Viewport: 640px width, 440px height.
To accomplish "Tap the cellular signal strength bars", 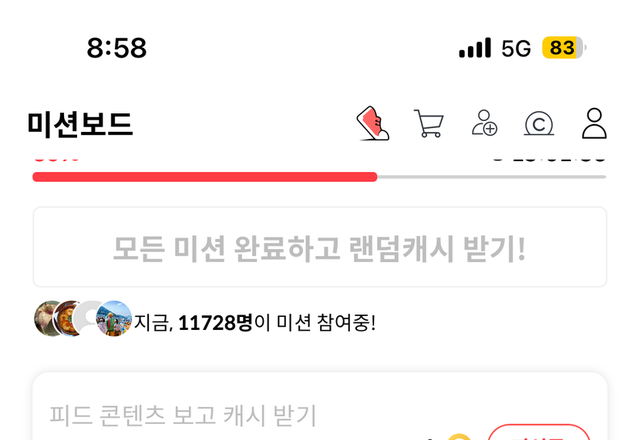I will 475,48.
